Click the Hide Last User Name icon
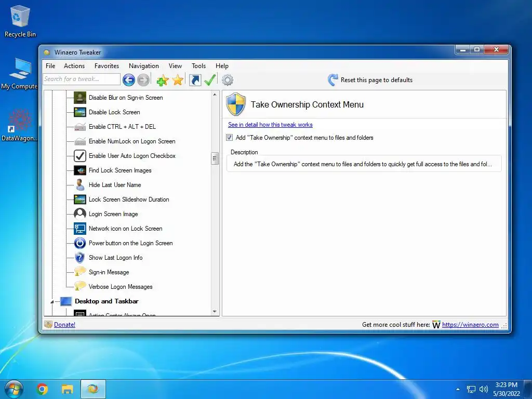The height and width of the screenshot is (399, 532). pyautogui.click(x=80, y=185)
